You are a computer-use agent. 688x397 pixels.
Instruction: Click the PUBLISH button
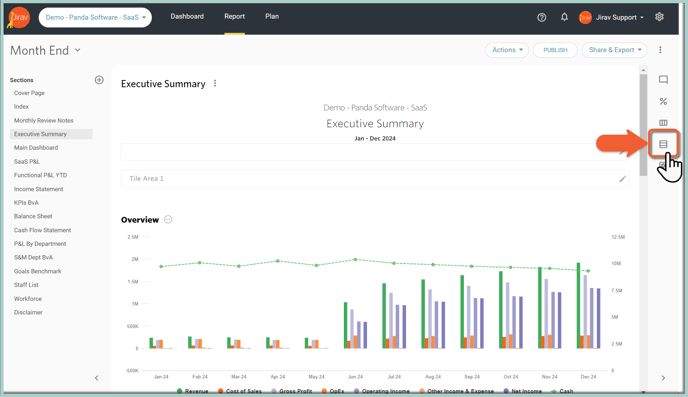555,50
